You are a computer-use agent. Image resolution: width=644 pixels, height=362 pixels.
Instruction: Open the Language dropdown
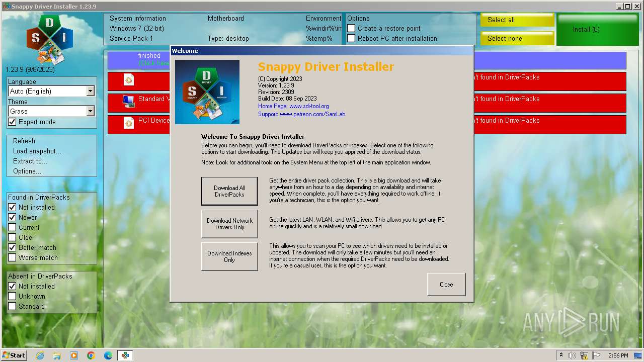point(51,91)
